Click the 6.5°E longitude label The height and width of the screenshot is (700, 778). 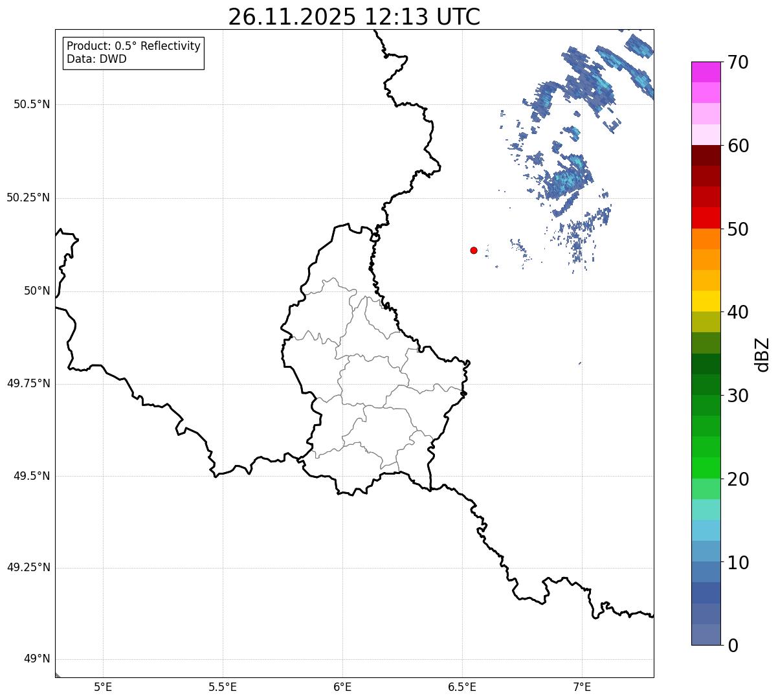pos(462,686)
